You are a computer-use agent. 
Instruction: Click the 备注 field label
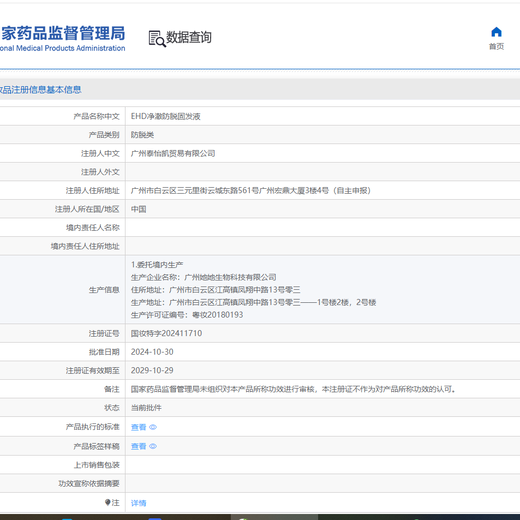pyautogui.click(x=112, y=389)
